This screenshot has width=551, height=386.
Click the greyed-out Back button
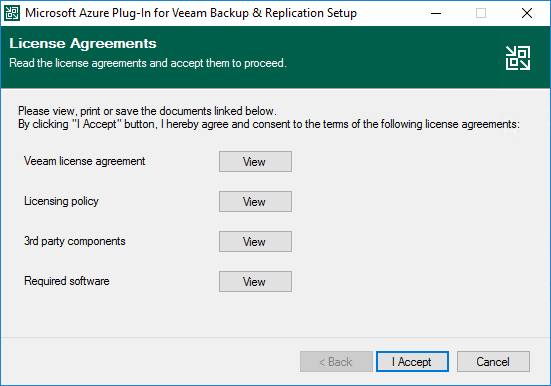click(336, 362)
